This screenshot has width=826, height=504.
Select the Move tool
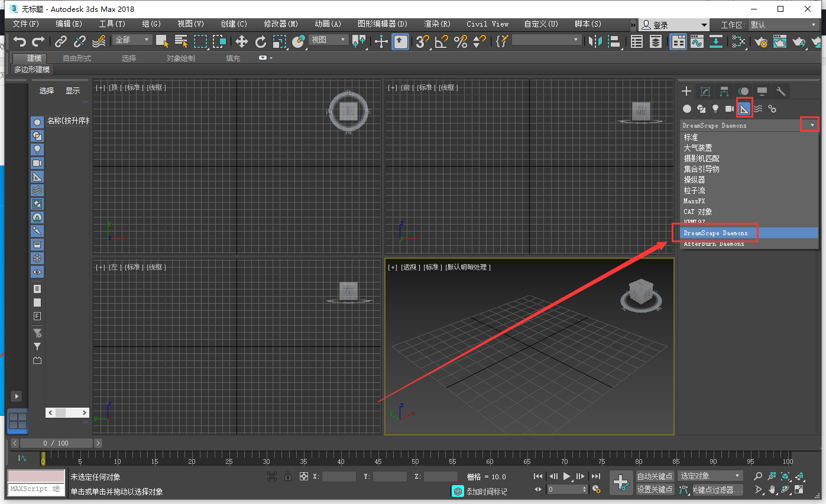(x=241, y=41)
